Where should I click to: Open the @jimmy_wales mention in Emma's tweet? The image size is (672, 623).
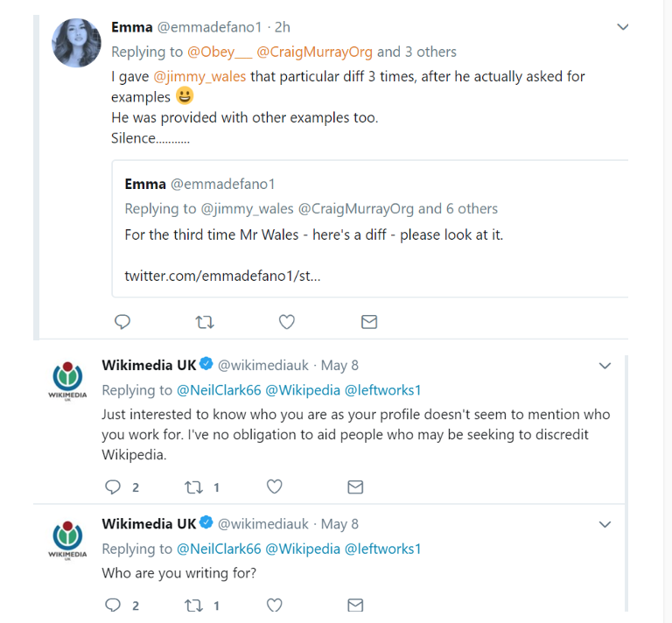pos(199,76)
